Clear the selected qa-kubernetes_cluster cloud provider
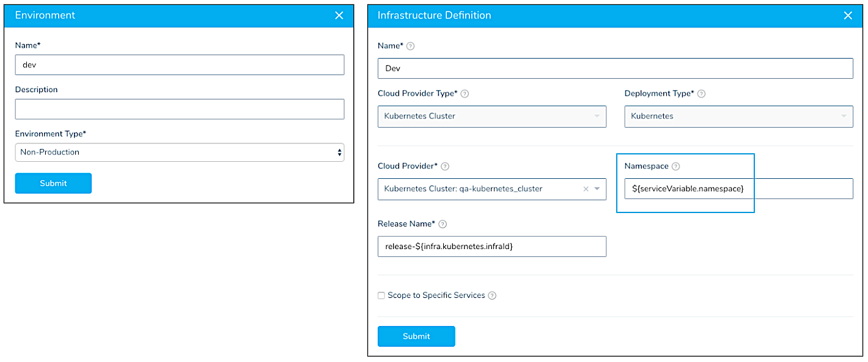868x362 pixels. 586,189
